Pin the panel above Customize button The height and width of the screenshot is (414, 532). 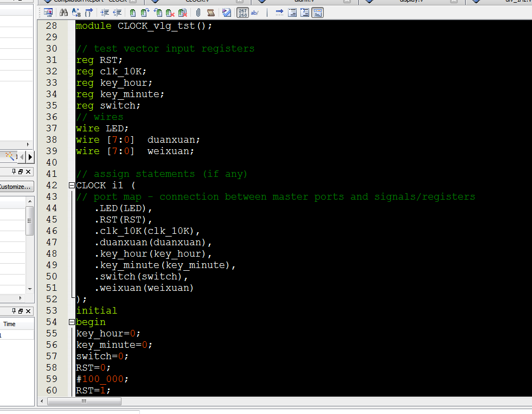pyautogui.click(x=14, y=171)
